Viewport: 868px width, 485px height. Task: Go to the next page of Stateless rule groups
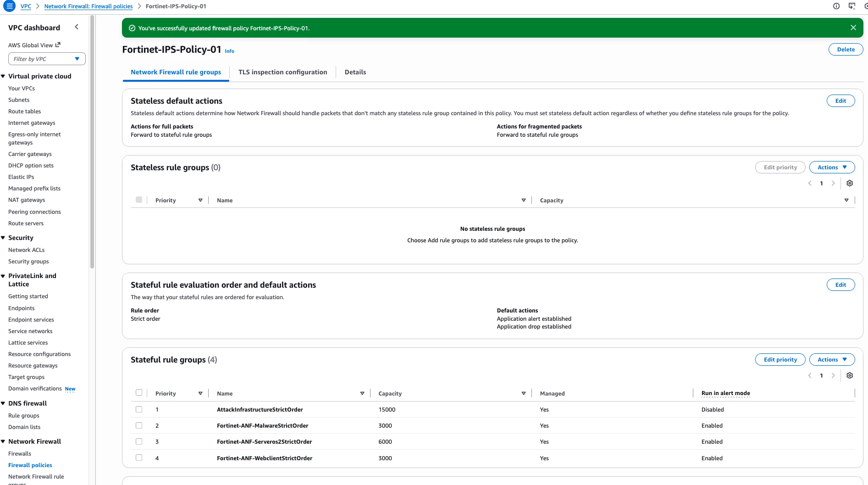pos(833,184)
